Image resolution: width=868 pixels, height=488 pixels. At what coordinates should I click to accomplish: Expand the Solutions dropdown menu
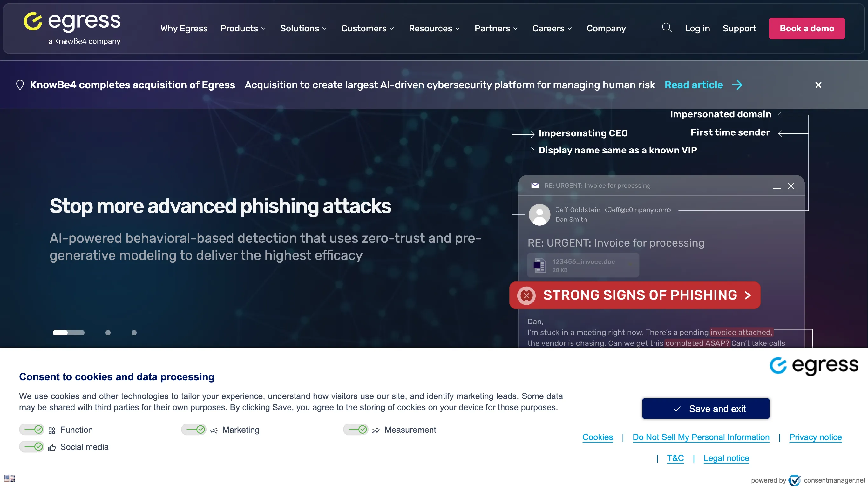pyautogui.click(x=303, y=28)
